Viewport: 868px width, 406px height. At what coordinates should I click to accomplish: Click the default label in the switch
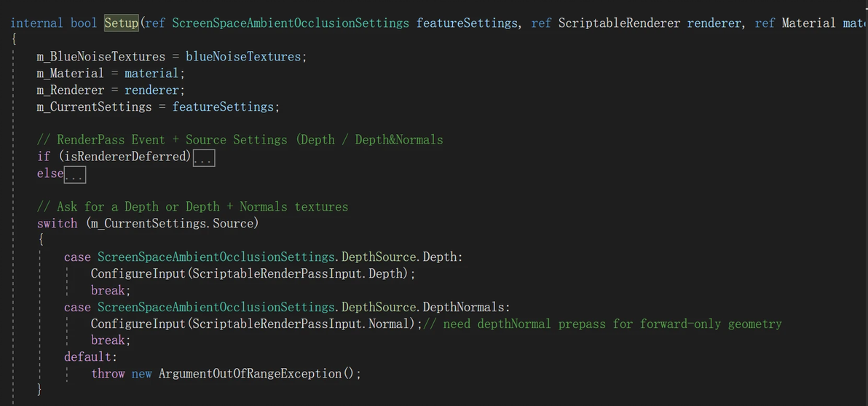click(x=90, y=356)
